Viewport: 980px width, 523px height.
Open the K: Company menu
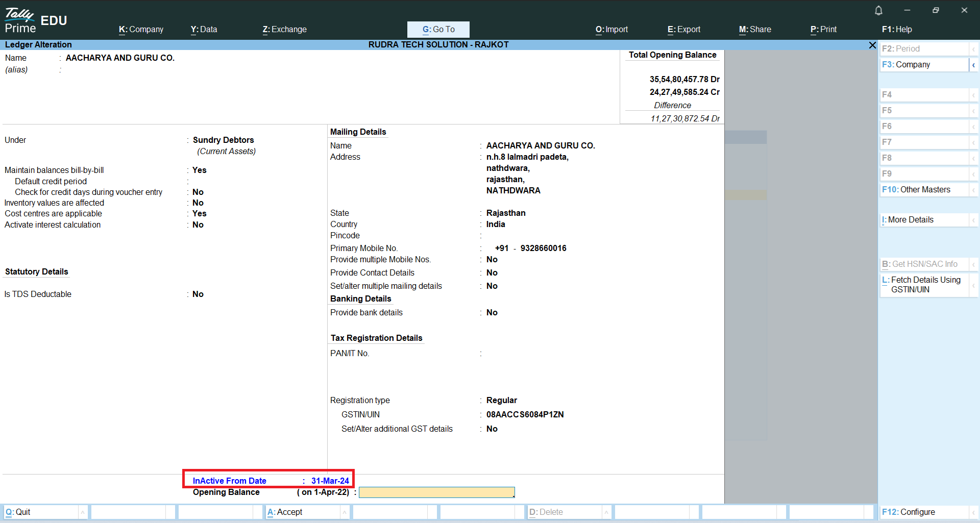point(141,30)
